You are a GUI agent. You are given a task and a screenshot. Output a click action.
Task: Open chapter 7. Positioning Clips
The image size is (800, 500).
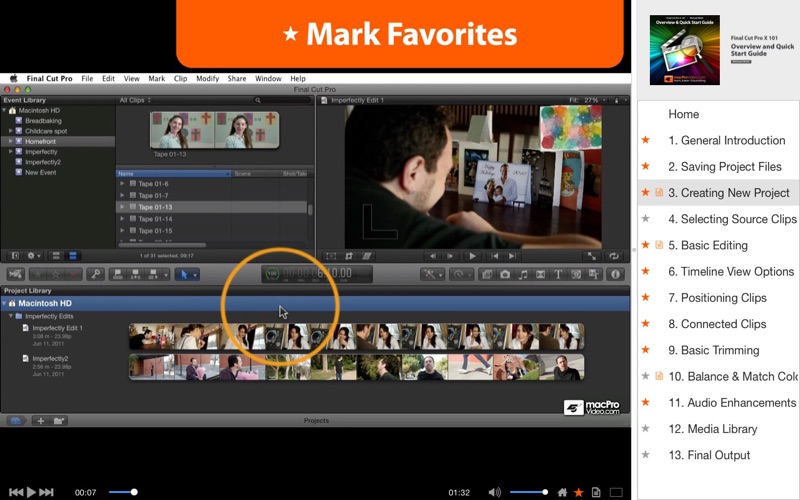pyautogui.click(x=717, y=297)
